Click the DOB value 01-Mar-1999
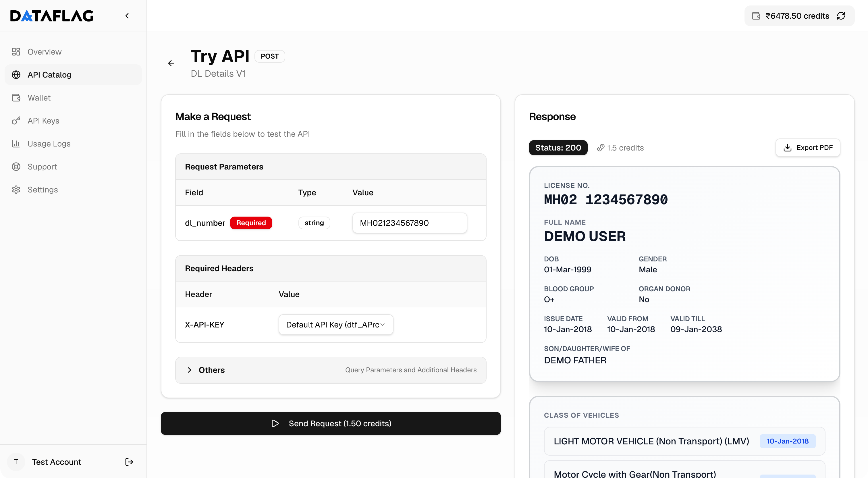This screenshot has width=868, height=478. (x=568, y=269)
